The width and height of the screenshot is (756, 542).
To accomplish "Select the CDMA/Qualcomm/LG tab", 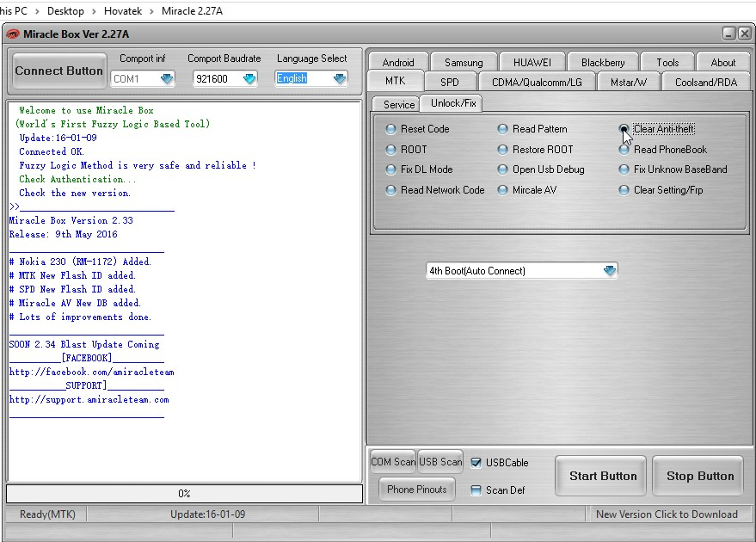I will coord(537,82).
